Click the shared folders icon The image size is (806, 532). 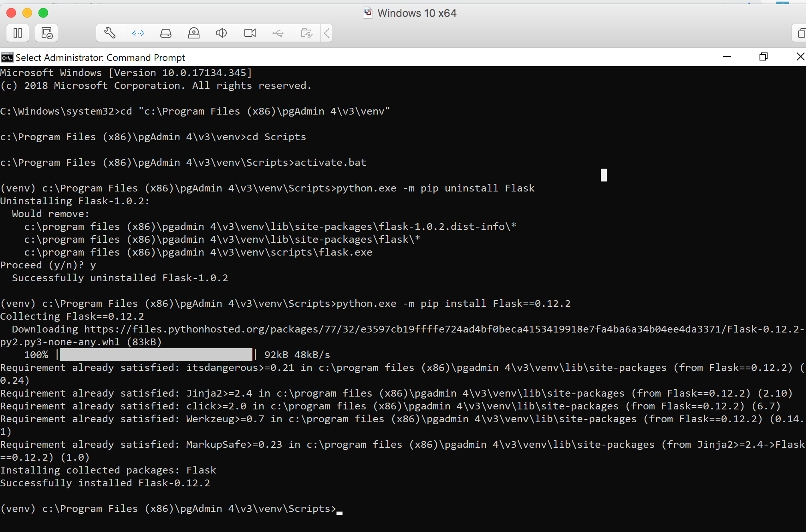click(x=306, y=33)
